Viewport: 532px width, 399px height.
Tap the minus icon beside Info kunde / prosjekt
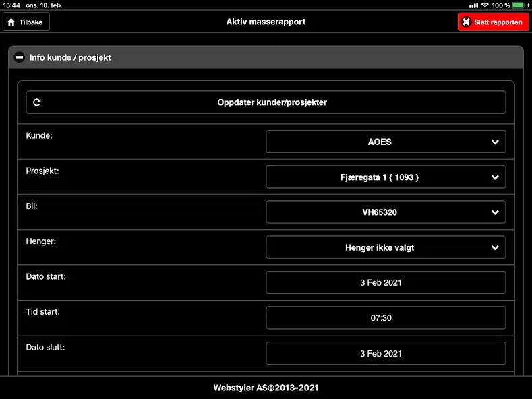tap(20, 57)
